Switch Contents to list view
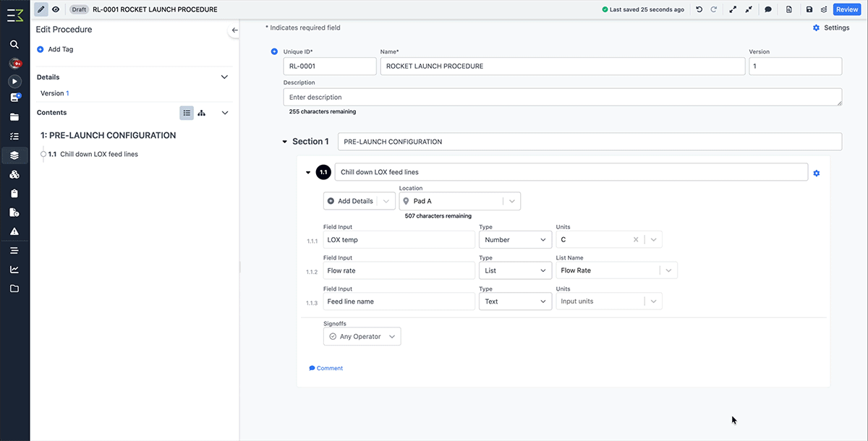This screenshot has width=868, height=441. pyautogui.click(x=187, y=113)
